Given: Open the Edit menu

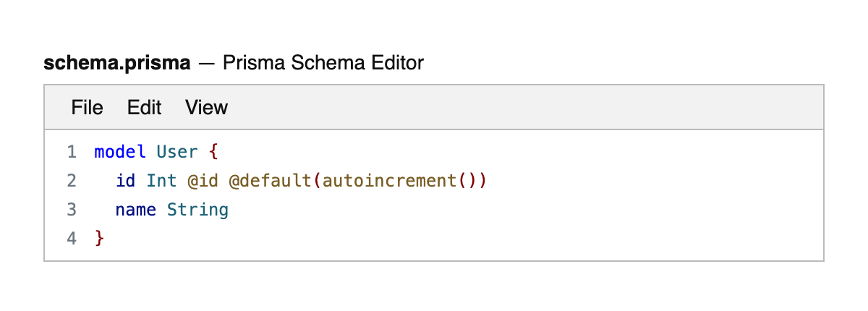Looking at the screenshot, I should pos(144,108).
